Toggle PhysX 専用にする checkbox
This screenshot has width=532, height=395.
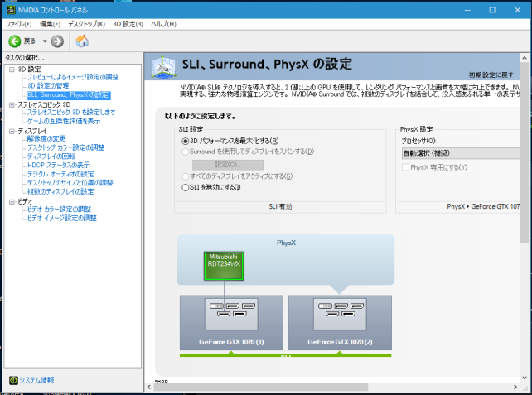tap(405, 167)
